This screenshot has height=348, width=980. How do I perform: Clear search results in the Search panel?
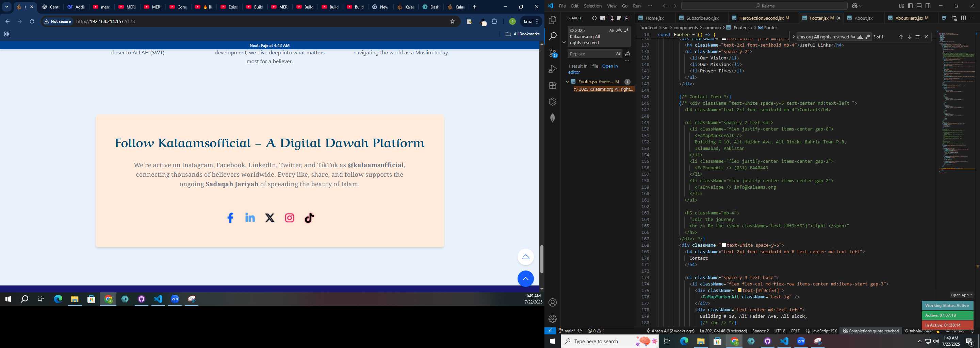(x=603, y=18)
